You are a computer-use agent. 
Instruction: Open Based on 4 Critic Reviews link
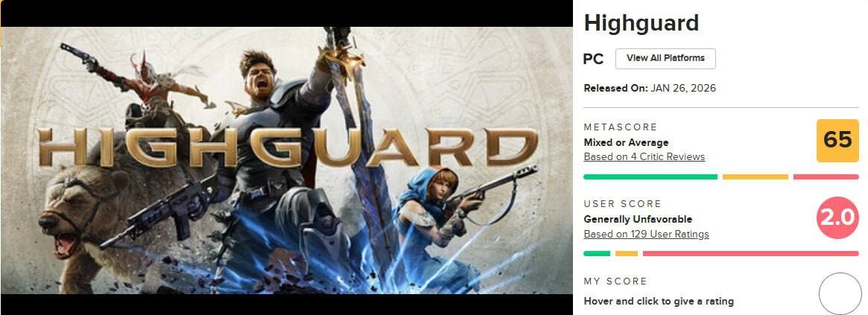point(644,156)
